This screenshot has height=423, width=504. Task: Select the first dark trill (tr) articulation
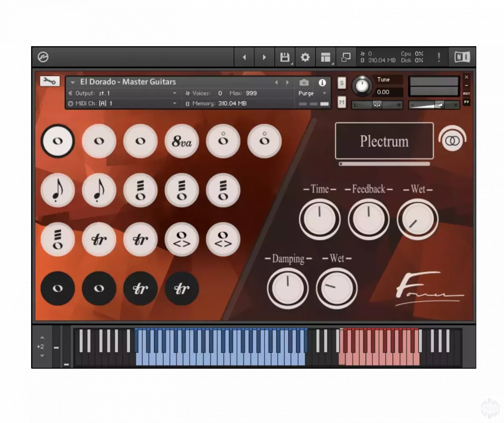(x=140, y=289)
